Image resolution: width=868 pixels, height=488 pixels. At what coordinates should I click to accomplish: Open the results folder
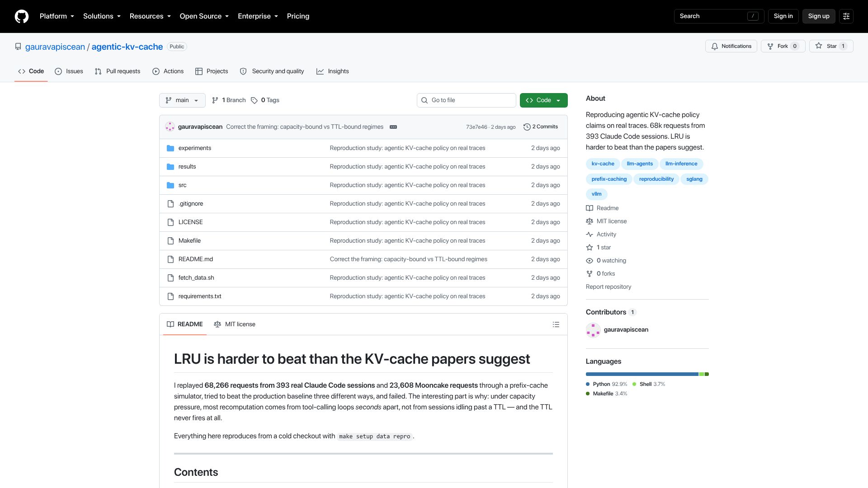click(x=187, y=167)
